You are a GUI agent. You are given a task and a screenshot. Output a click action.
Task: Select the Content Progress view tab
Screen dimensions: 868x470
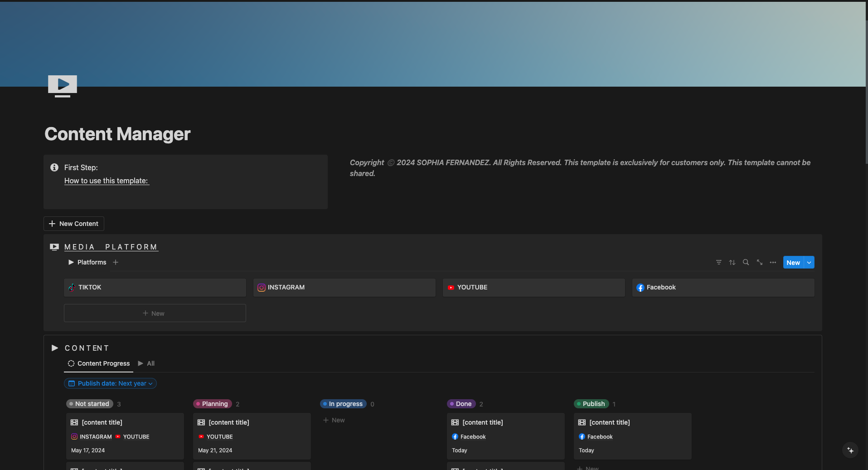click(x=98, y=363)
